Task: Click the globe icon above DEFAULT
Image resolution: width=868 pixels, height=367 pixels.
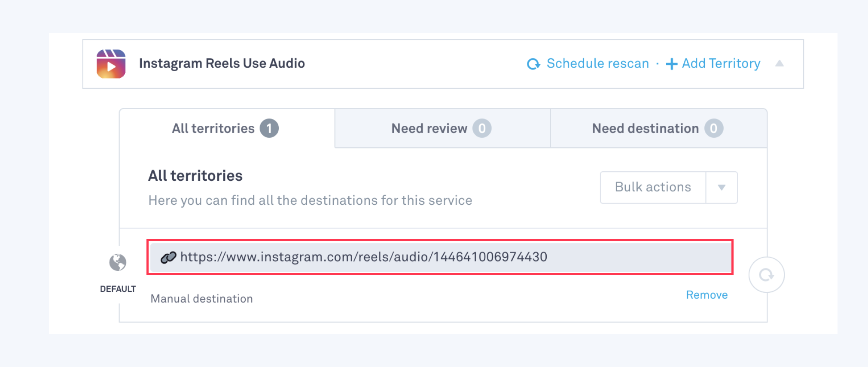Action: (x=118, y=262)
